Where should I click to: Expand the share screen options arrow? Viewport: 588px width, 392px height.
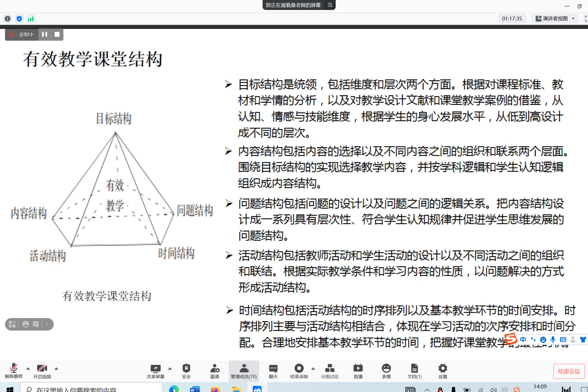pyautogui.click(x=170, y=368)
